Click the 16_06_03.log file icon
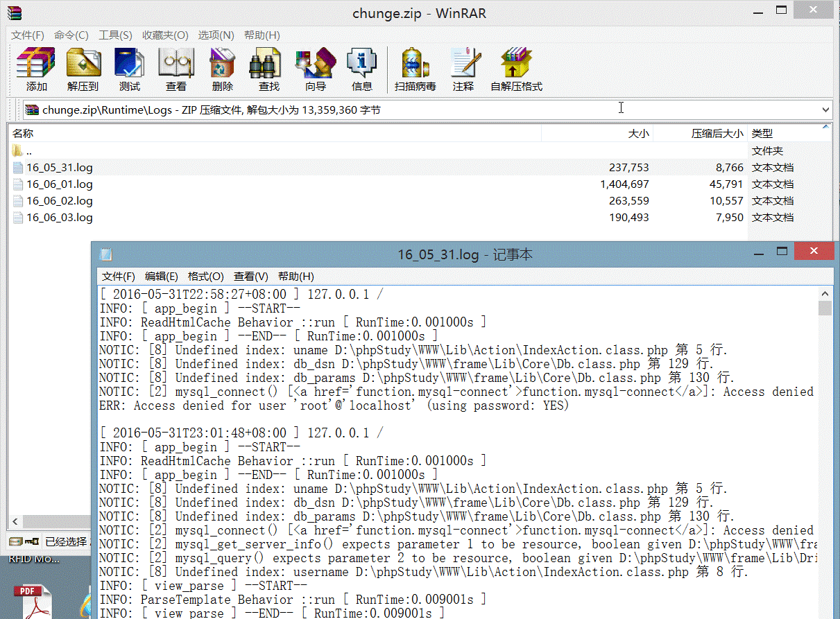The width and height of the screenshot is (840, 619). [18, 217]
